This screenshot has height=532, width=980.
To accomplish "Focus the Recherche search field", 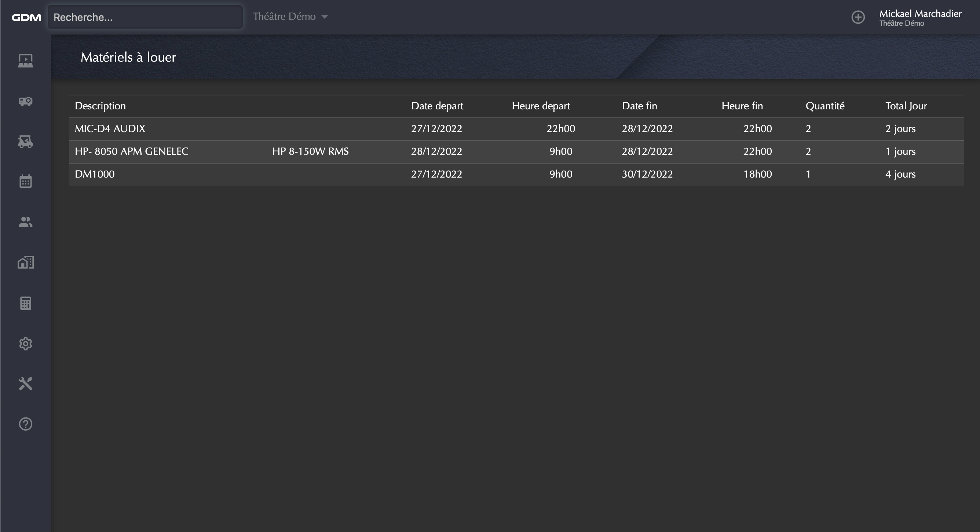I will [x=145, y=17].
